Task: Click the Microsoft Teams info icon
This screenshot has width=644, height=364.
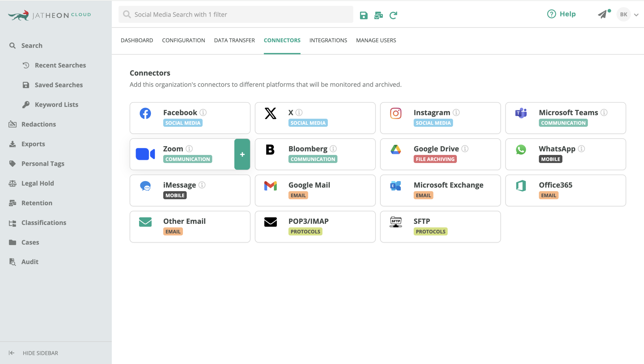Action: click(604, 112)
